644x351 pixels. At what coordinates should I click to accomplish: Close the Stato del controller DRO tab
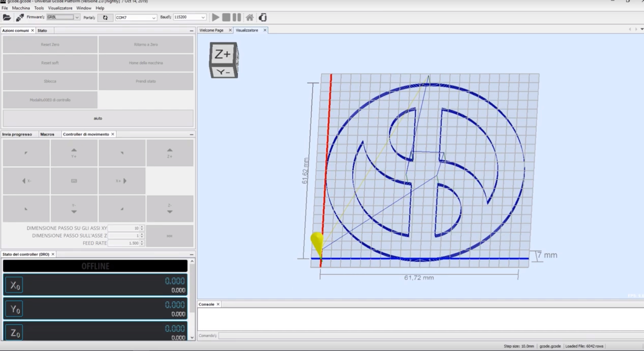53,254
